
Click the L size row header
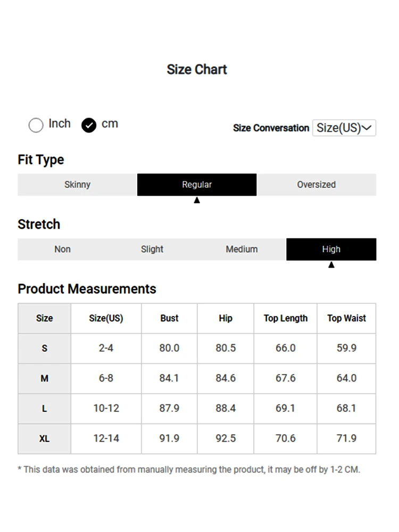tap(45, 409)
